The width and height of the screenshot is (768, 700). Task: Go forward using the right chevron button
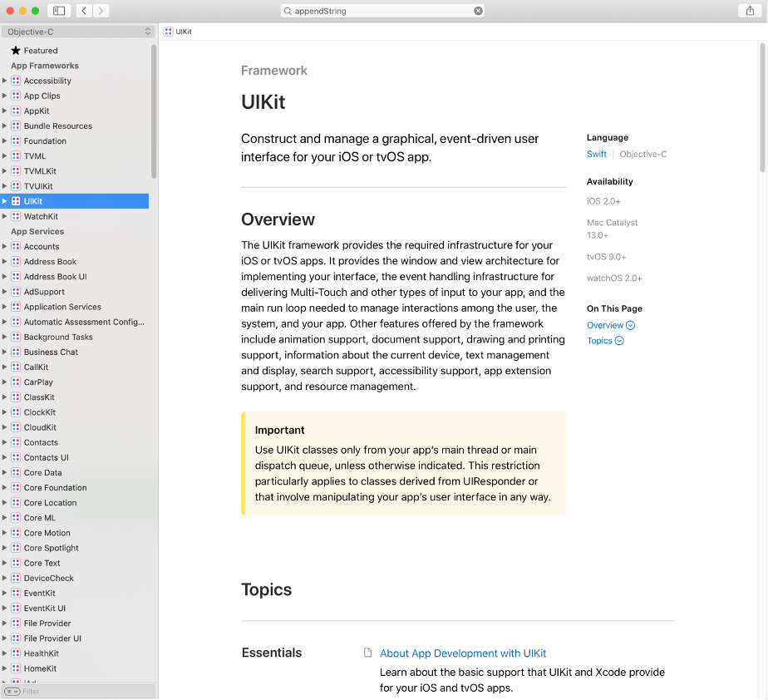(x=101, y=11)
